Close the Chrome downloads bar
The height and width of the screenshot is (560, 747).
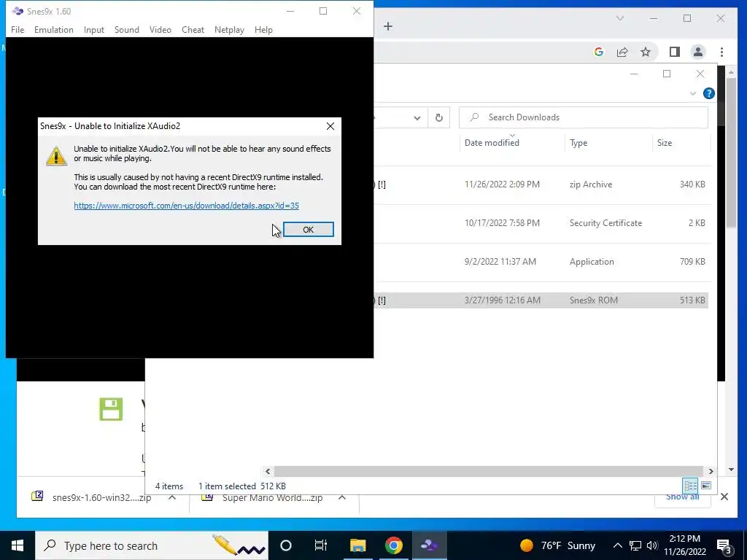click(x=724, y=497)
